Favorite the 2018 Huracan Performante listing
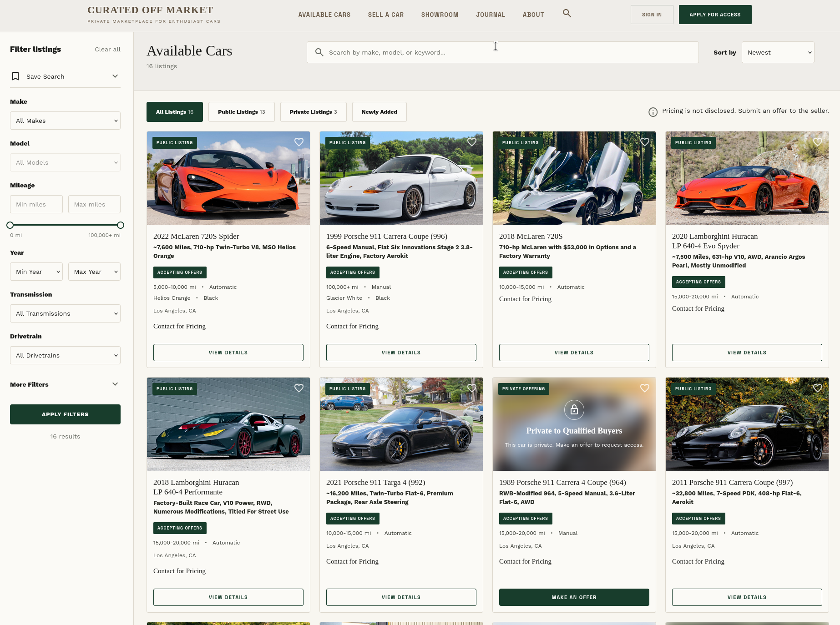This screenshot has height=625, width=840. pyautogui.click(x=299, y=388)
